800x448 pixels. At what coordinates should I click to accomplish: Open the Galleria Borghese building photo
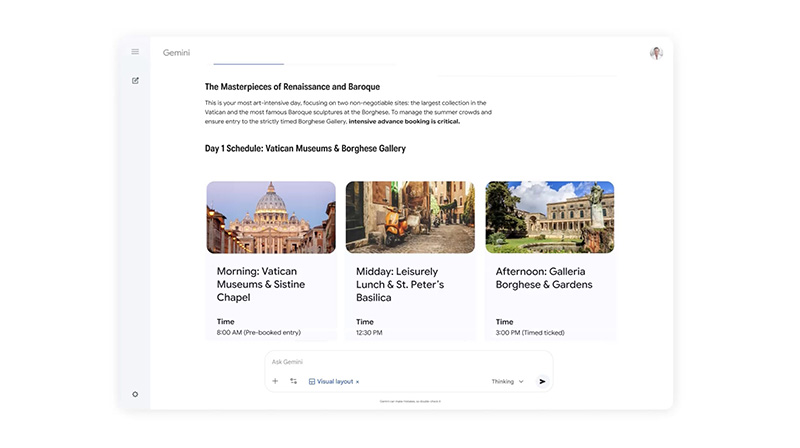[550, 217]
